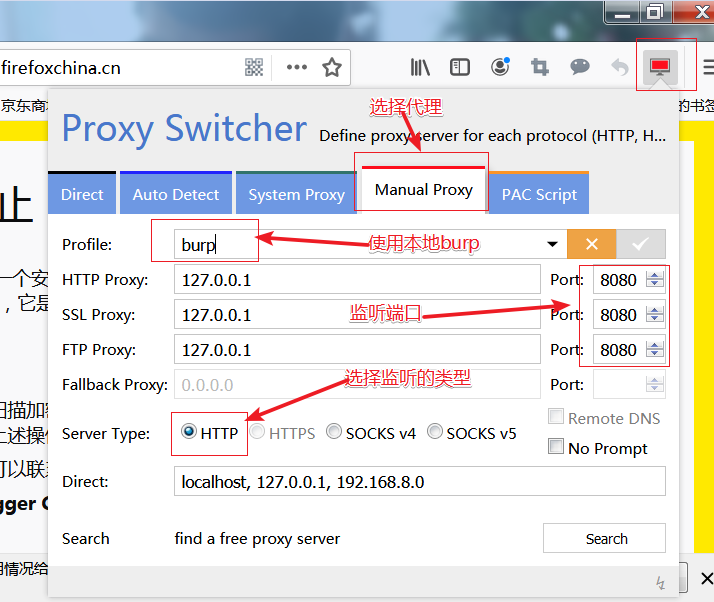Switch to the System Proxy tab

296,193
